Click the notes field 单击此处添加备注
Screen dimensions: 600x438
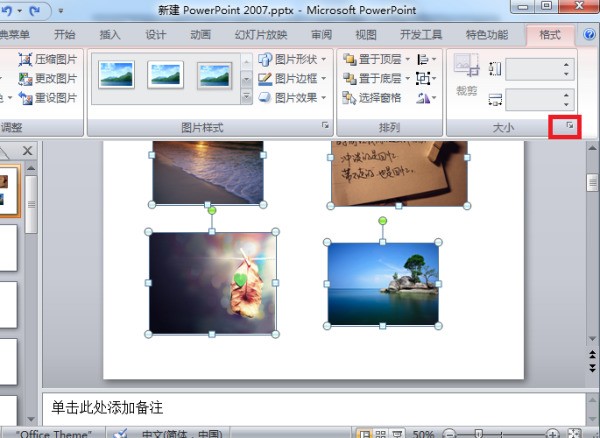[x=300, y=407]
